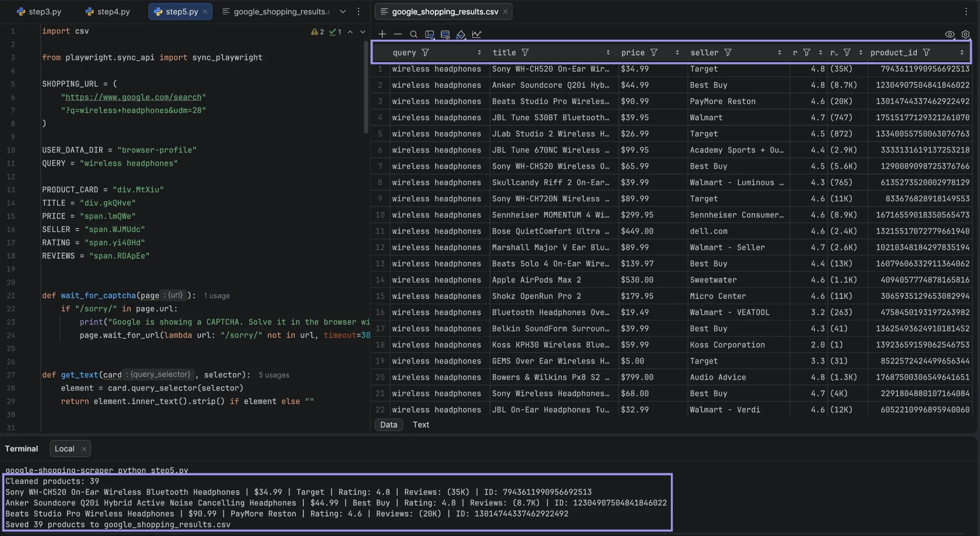Filter the seller column via funnel icon
This screenshot has width=980, height=536.
[727, 53]
